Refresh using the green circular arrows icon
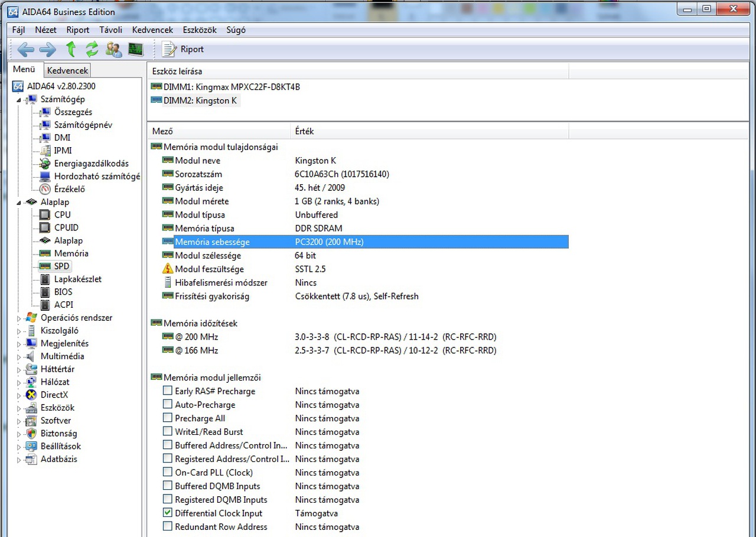The width and height of the screenshot is (756, 537). click(92, 50)
